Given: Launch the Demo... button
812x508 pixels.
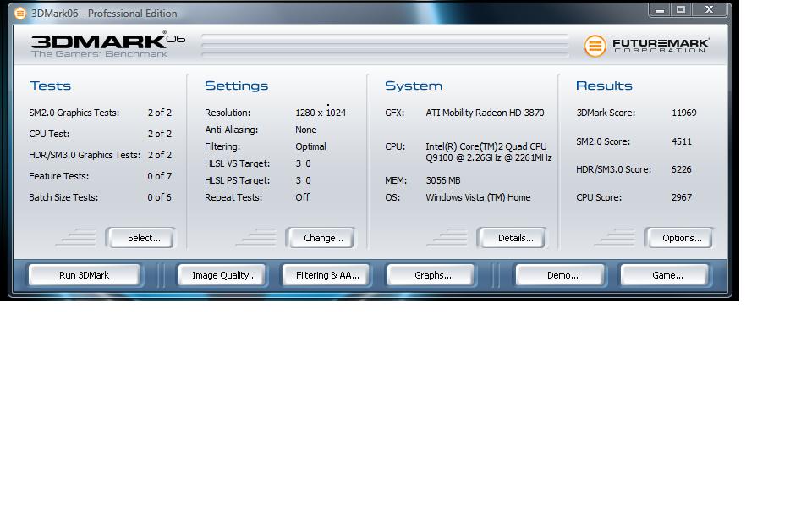Looking at the screenshot, I should coord(561,275).
